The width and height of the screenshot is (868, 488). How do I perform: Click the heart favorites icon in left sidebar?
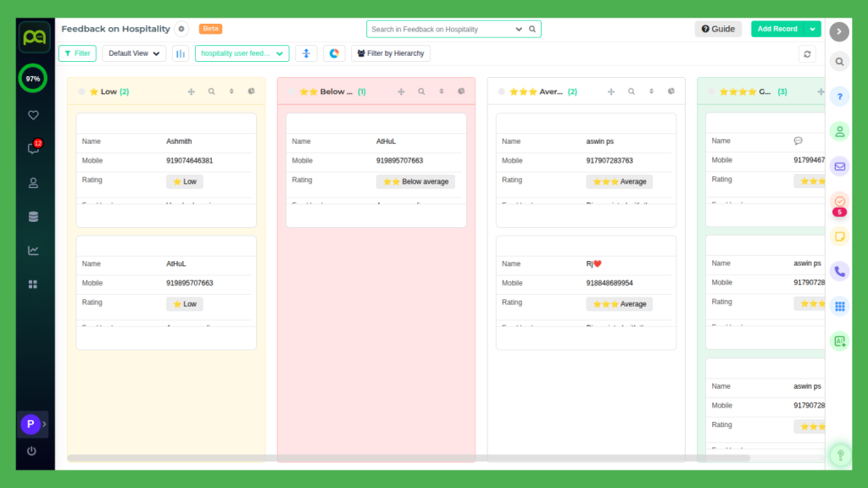click(34, 115)
